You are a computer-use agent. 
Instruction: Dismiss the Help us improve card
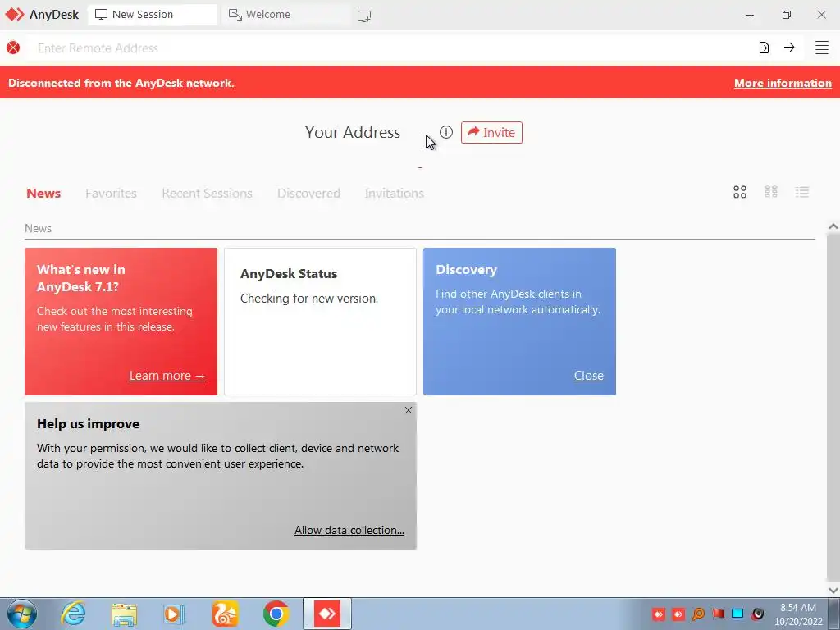coord(409,410)
